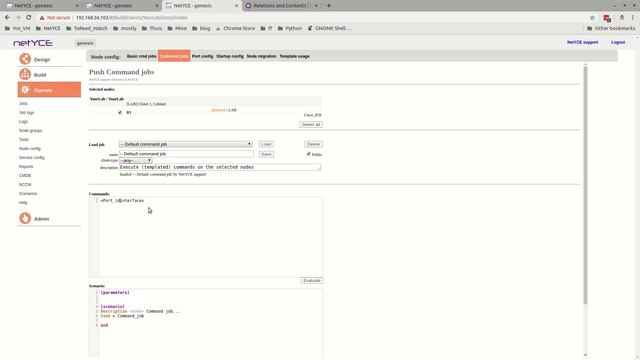The image size is (640, 360).
Task: Click the Evaluate button
Action: pos(312,281)
